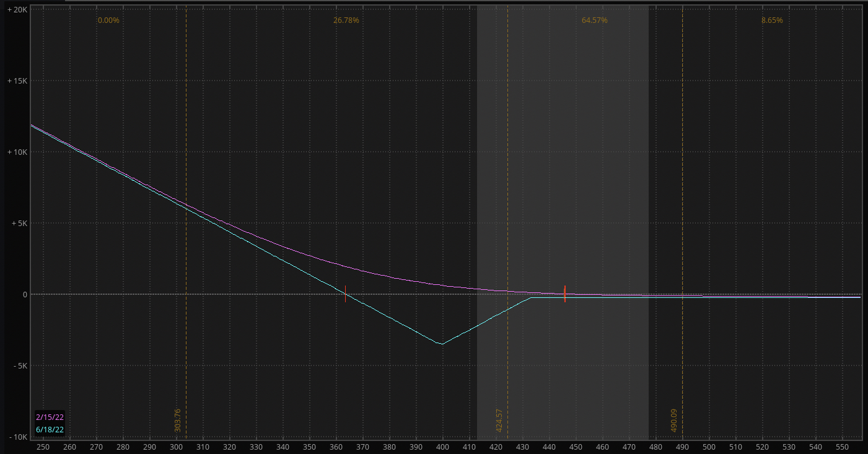Click the 360 price axis label

point(336,447)
